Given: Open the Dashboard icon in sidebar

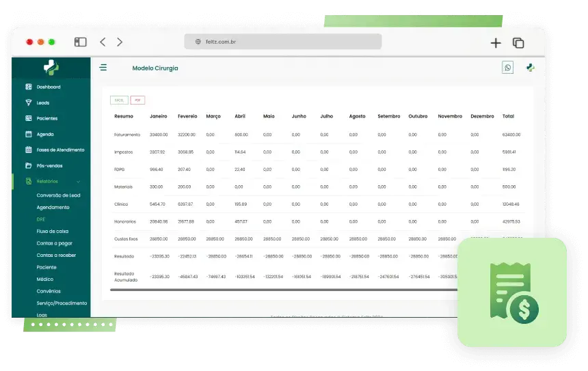Looking at the screenshot, I should [29, 87].
